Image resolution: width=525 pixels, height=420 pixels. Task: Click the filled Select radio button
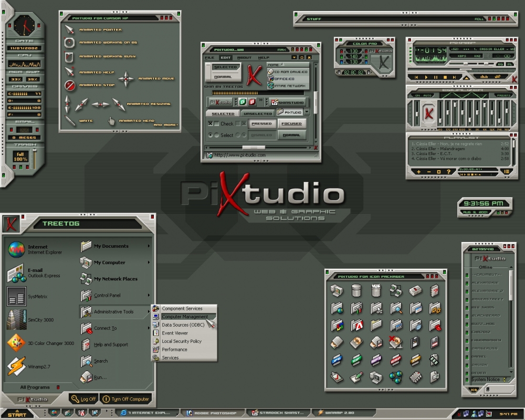point(211,135)
